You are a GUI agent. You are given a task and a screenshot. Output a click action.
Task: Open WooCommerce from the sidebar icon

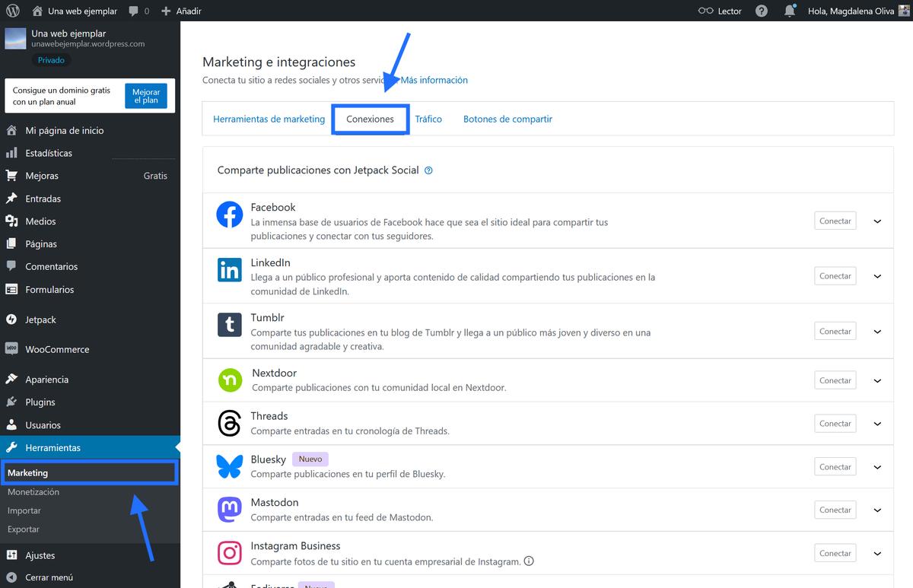[x=11, y=348]
